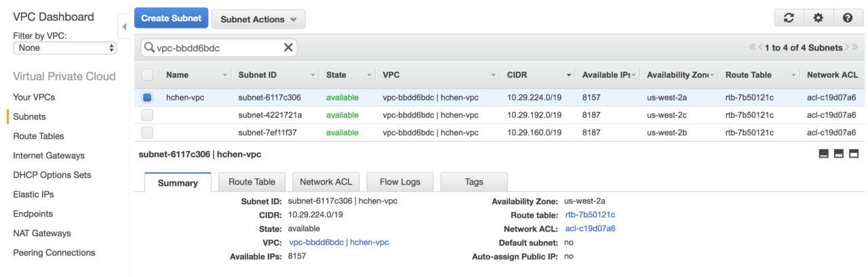Go to next page of subnets

pyautogui.click(x=848, y=47)
